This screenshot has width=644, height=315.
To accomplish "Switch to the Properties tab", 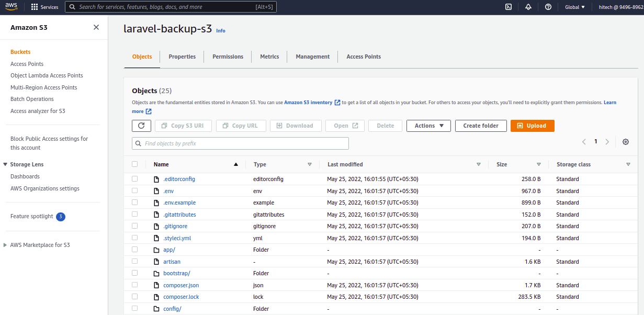I will pyautogui.click(x=182, y=57).
